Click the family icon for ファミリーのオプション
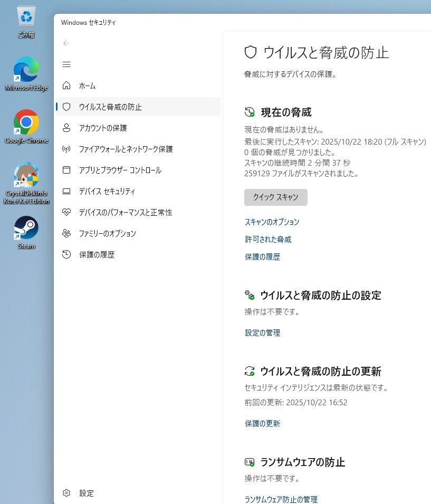Viewport: 431px width, 504px height. (66, 233)
